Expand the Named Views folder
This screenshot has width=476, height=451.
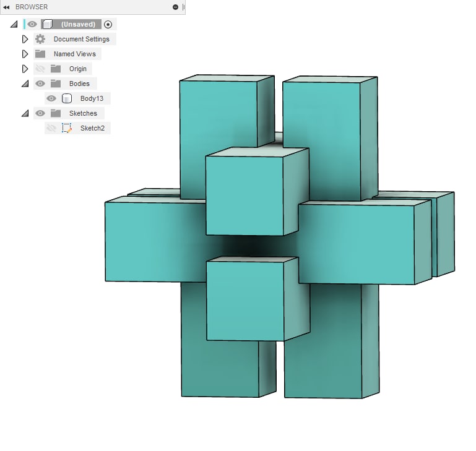pos(25,54)
